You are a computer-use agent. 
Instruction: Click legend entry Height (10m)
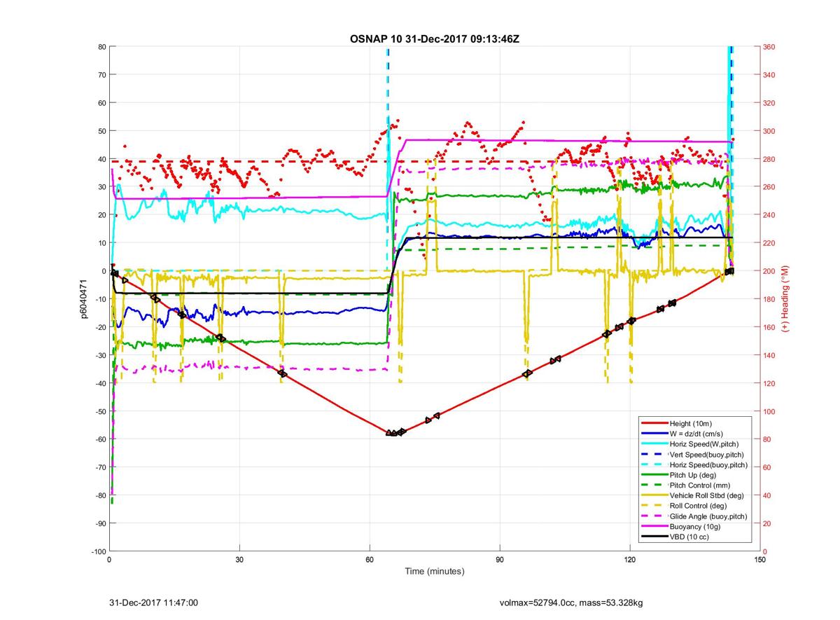(692, 424)
